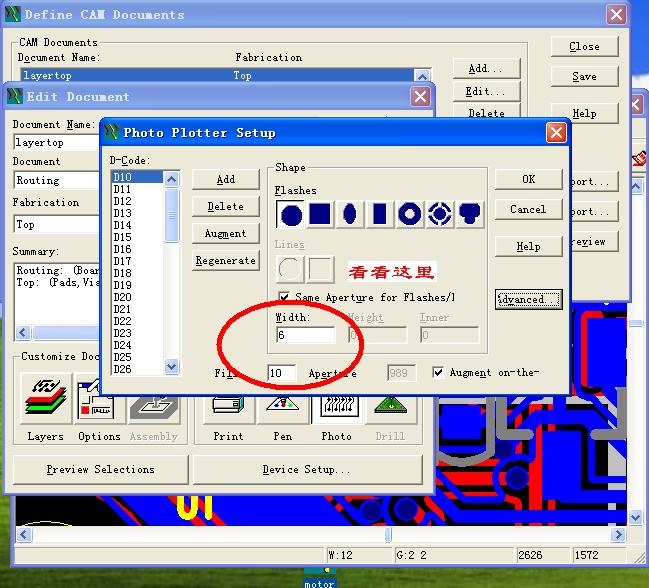Click CAM document list scroll up arrow
The image size is (649, 588).
tap(422, 76)
